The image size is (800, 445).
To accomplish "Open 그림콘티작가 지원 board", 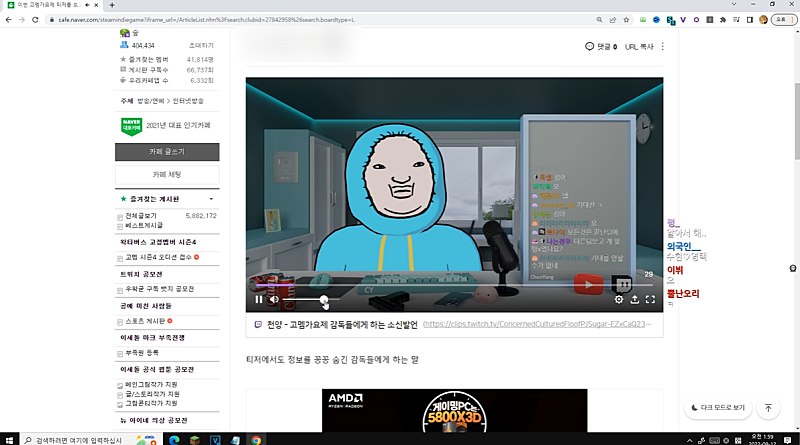I will 151,403.
